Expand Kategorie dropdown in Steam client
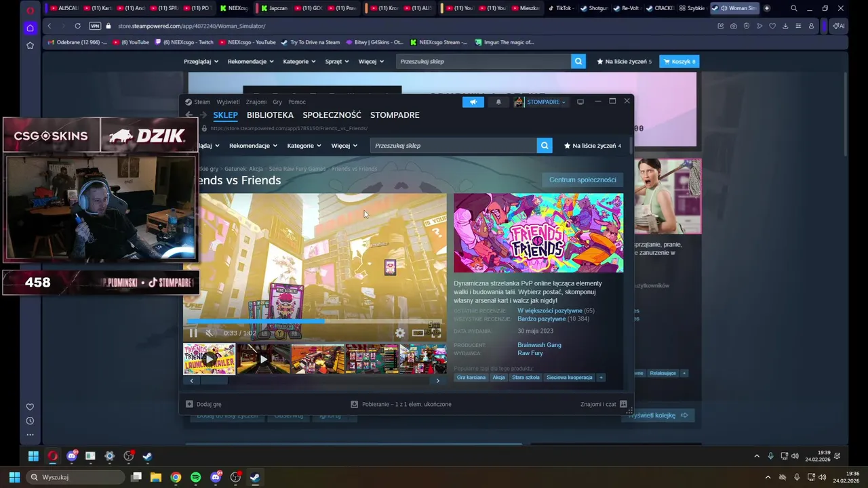This screenshot has height=488, width=868. pyautogui.click(x=304, y=146)
